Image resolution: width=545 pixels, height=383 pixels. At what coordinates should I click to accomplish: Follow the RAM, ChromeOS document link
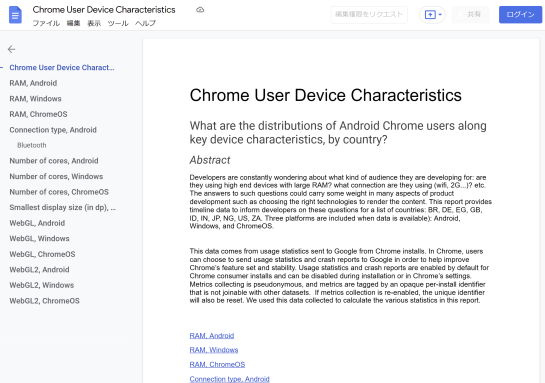217,365
